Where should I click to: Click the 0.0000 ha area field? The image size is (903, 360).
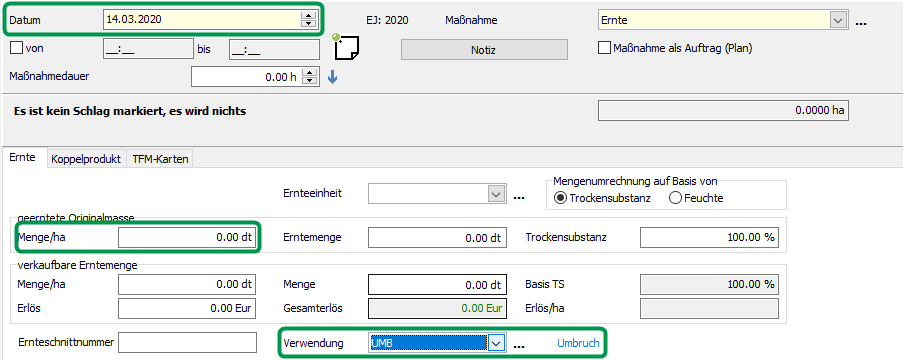pyautogui.click(x=724, y=111)
